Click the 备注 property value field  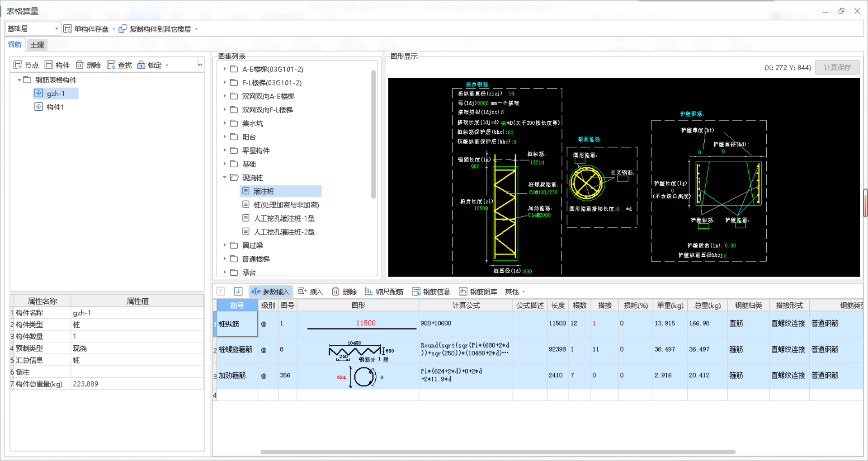(x=137, y=372)
